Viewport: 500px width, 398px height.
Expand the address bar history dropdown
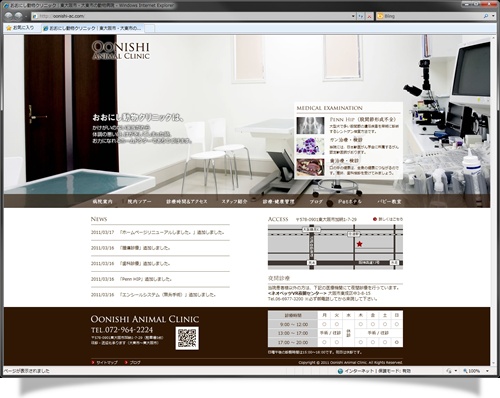click(353, 16)
